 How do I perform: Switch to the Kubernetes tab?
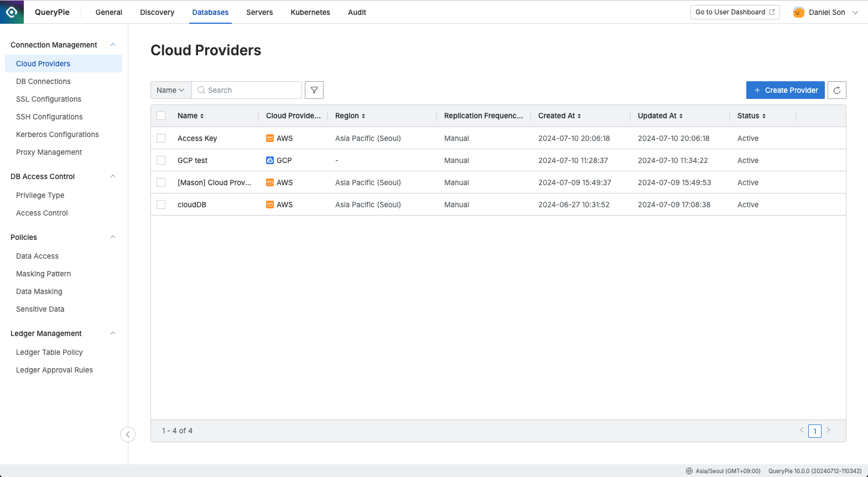click(310, 12)
